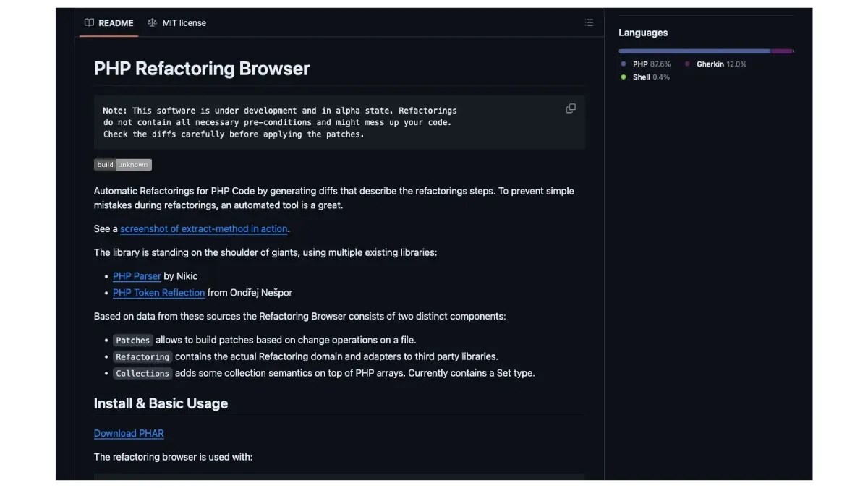Copy the alpha state note code block

pyautogui.click(x=571, y=108)
